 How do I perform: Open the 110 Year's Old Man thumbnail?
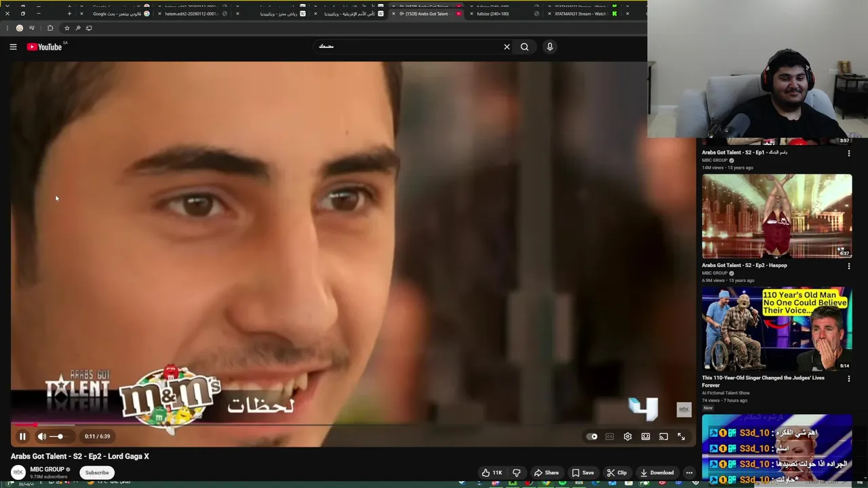(776, 329)
